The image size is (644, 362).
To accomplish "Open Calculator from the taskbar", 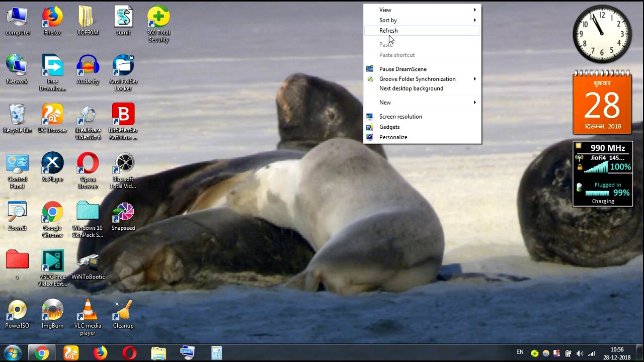I will (216, 352).
